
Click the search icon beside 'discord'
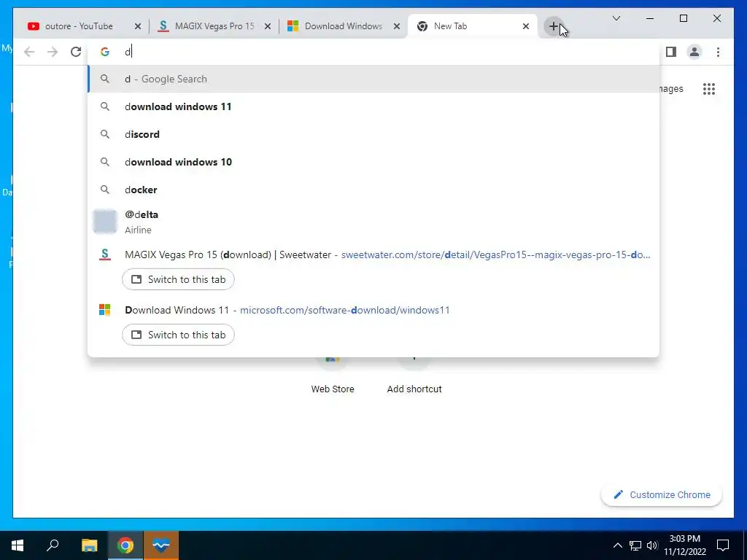coord(105,134)
